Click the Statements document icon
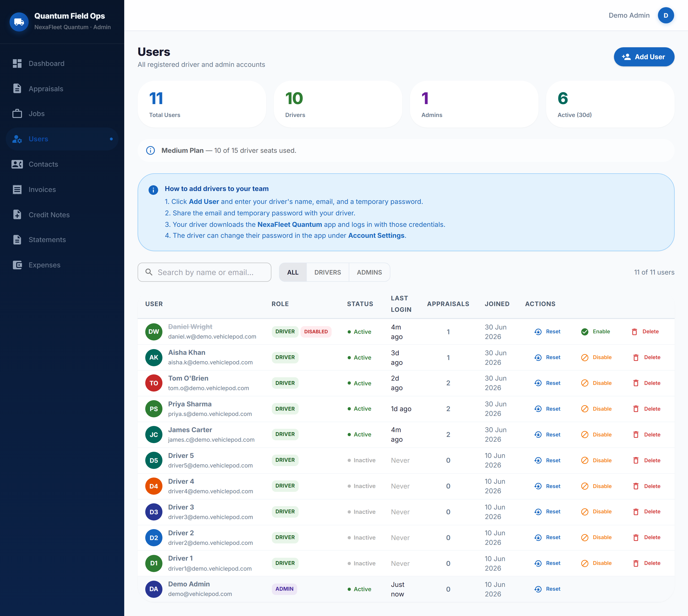 (x=17, y=240)
